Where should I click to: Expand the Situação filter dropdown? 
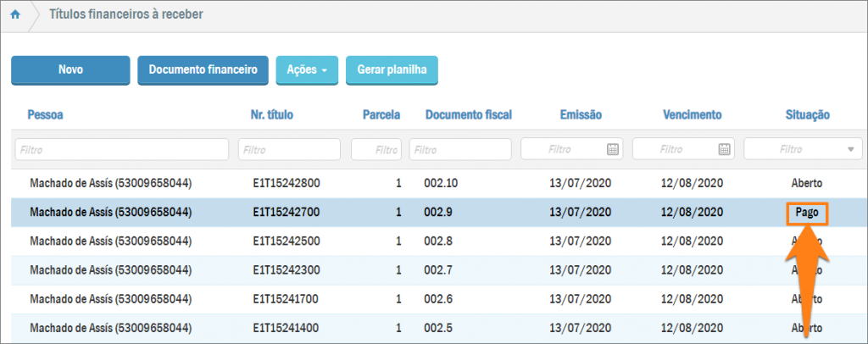pos(849,149)
